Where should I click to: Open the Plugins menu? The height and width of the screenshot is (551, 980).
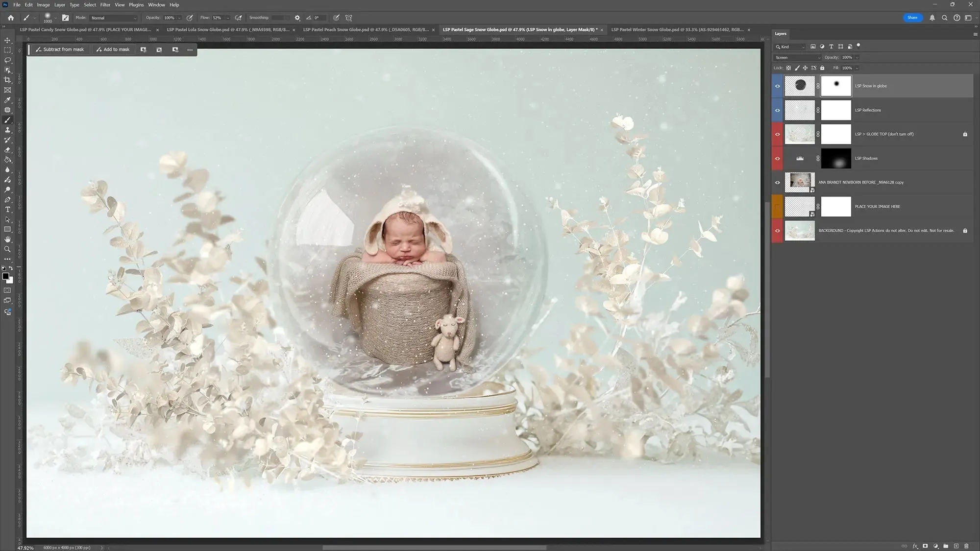[x=136, y=4]
